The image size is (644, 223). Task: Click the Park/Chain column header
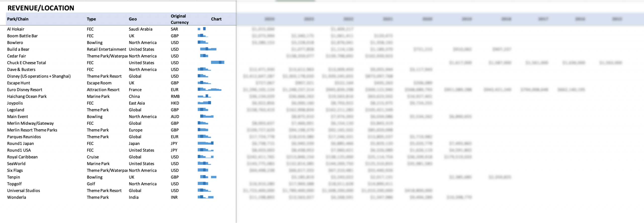18,19
